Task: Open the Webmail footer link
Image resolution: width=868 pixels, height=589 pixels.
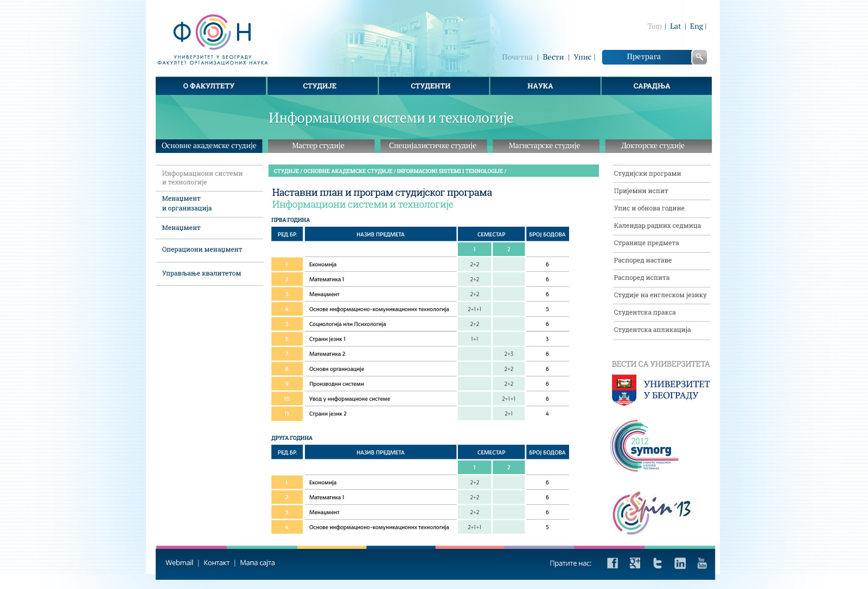Action: pos(179,563)
